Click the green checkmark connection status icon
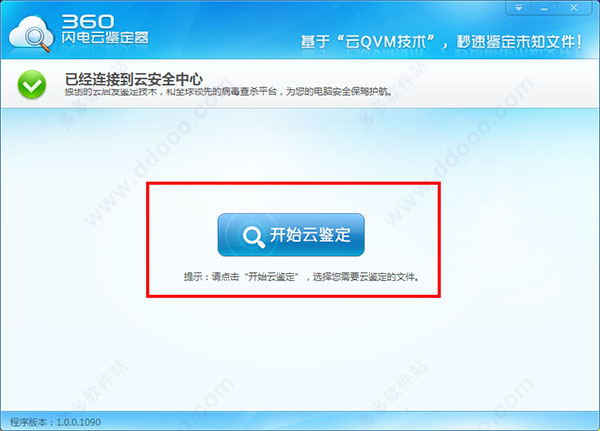The image size is (600, 431). [x=32, y=85]
